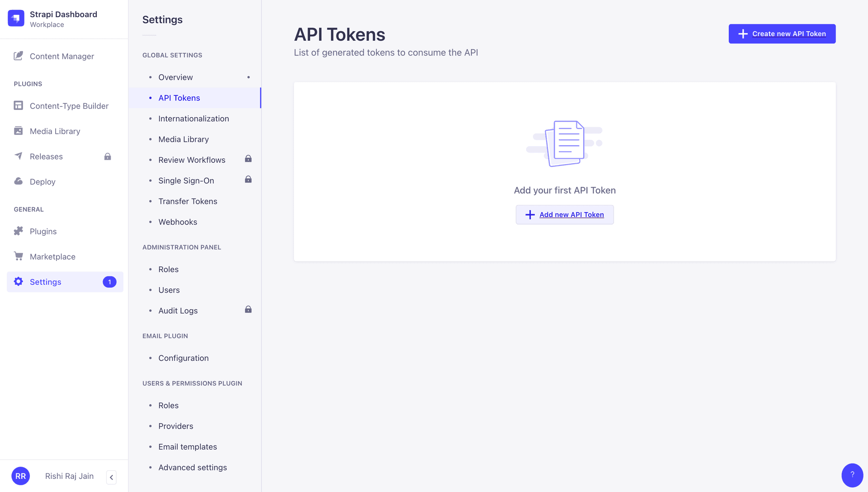This screenshot has height=492, width=868.
Task: Click the Settings gear icon
Action: tap(18, 281)
